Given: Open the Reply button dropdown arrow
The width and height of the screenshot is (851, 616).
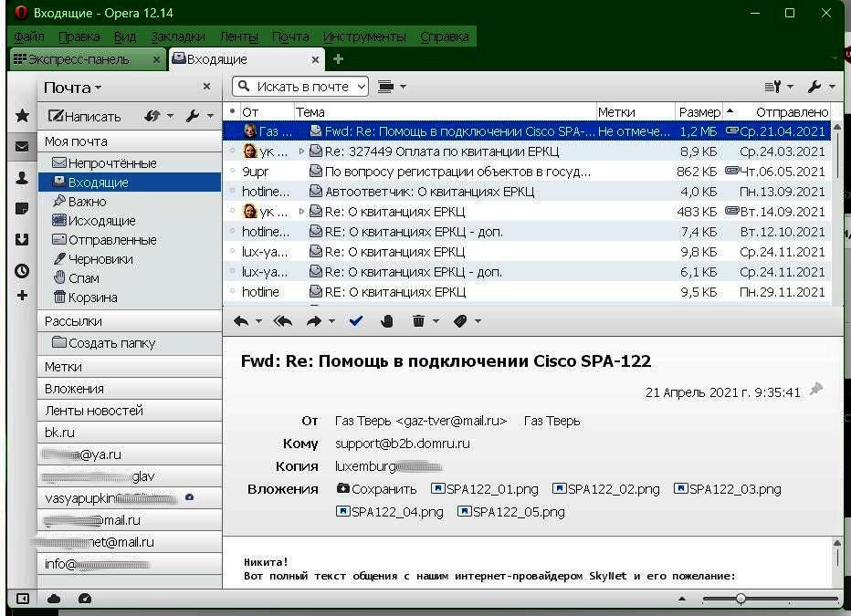Looking at the screenshot, I should pyautogui.click(x=259, y=321).
